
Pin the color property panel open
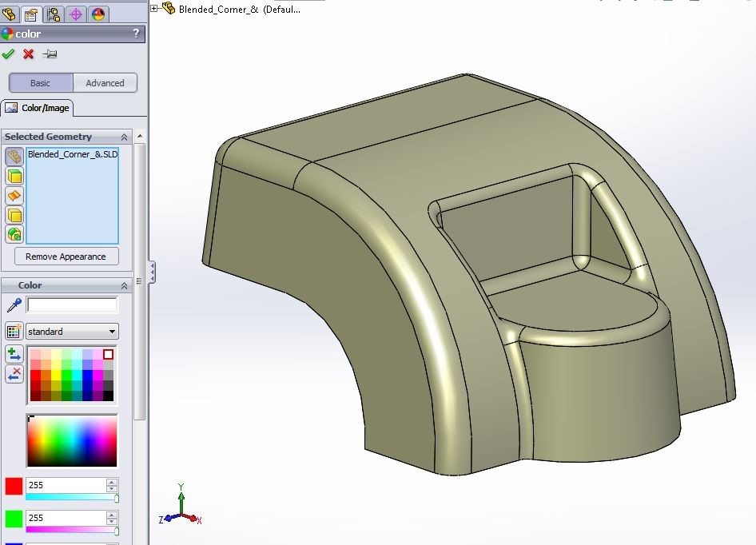tap(50, 54)
